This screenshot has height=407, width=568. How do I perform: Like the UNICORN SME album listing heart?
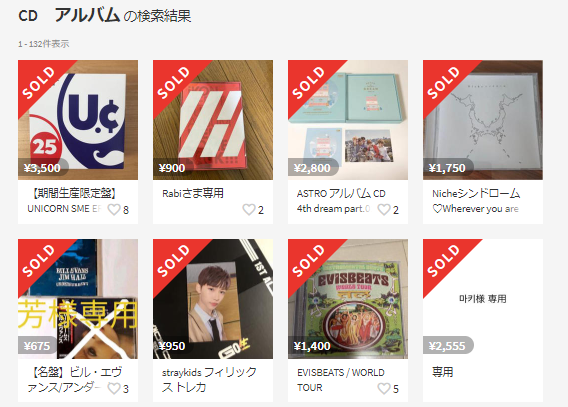(x=114, y=209)
